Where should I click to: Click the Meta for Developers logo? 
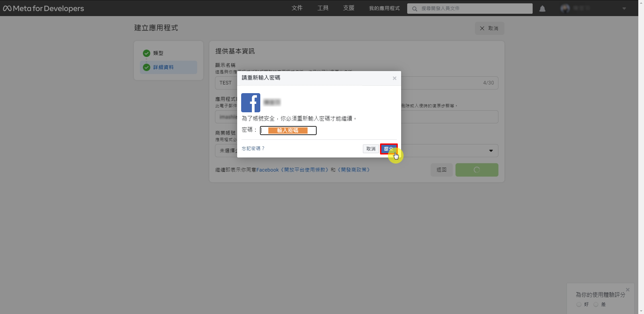pos(44,8)
